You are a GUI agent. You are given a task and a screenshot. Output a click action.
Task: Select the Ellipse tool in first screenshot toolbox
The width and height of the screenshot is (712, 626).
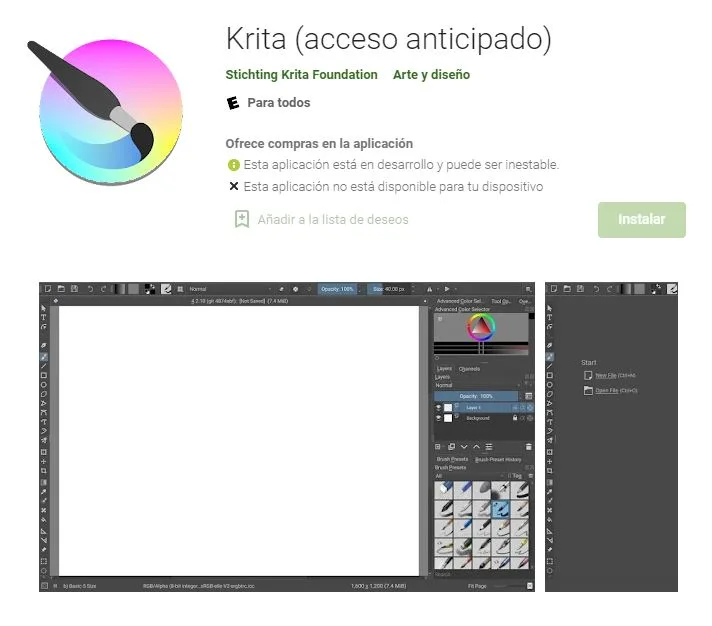pos(44,384)
